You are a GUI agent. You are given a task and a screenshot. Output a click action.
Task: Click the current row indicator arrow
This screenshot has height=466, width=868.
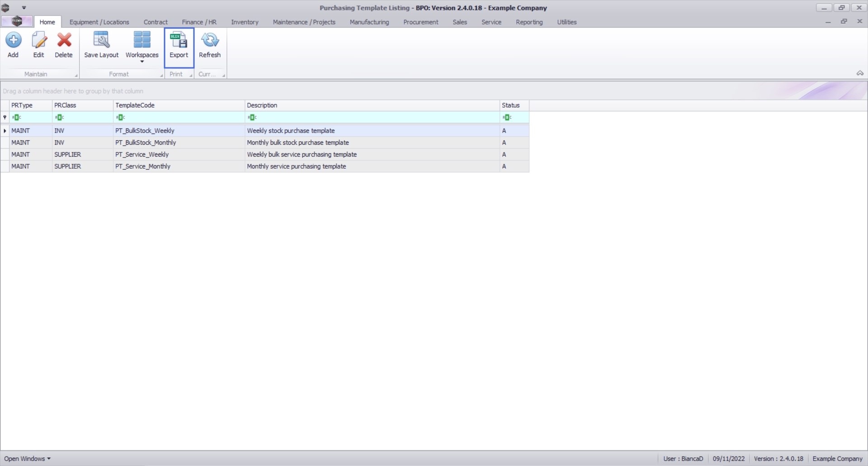click(5, 131)
